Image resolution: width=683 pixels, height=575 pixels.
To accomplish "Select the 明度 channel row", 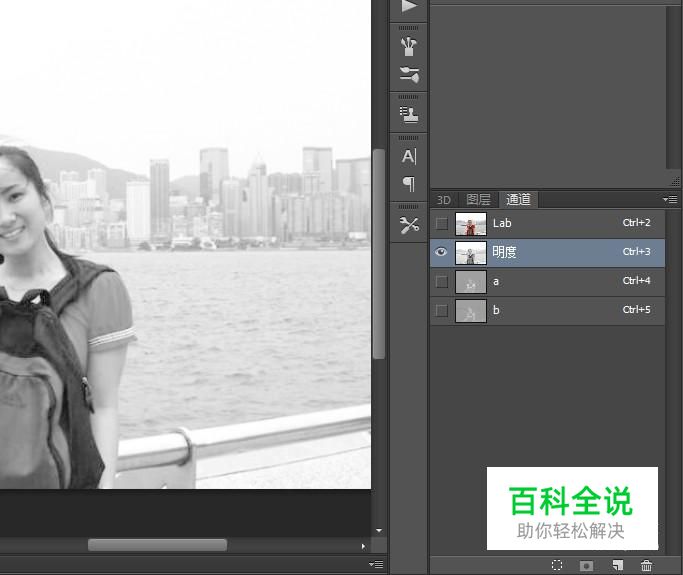I will pos(548,252).
